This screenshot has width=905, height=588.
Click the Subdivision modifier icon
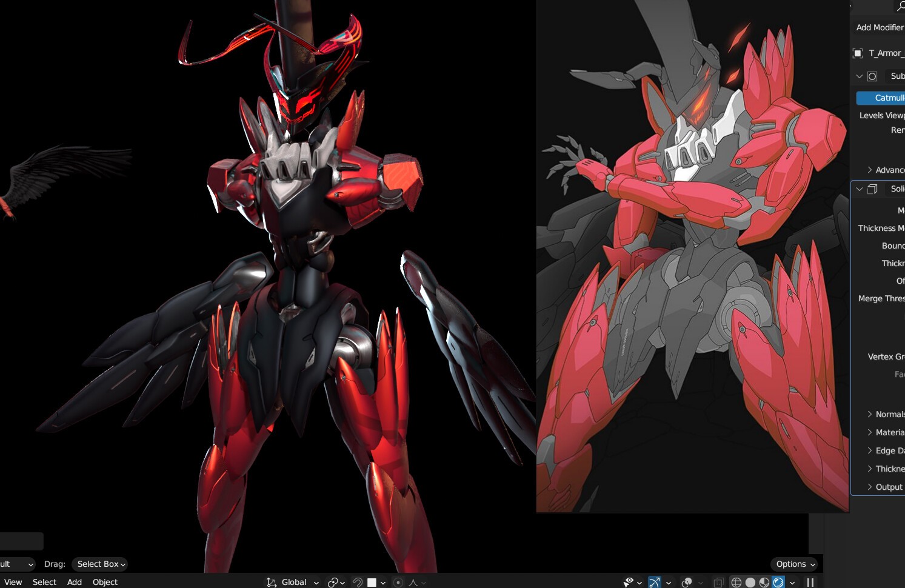872,76
